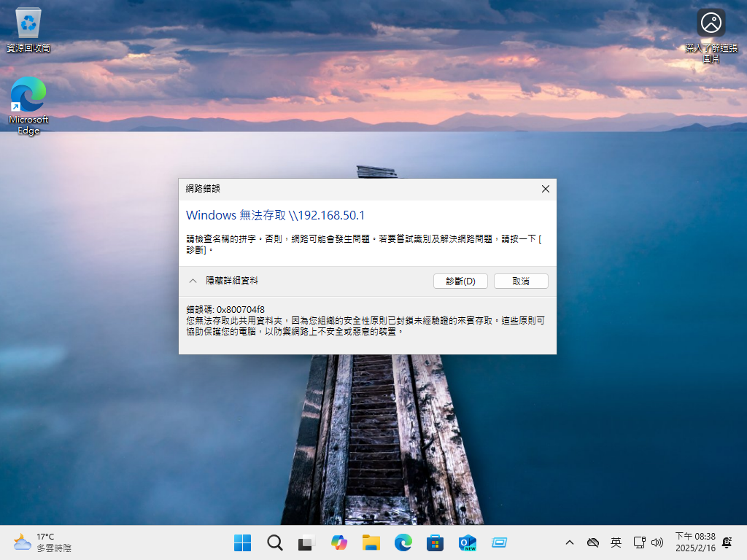Open the OneDrive cloud tray icon
747x560 pixels.
point(593,542)
